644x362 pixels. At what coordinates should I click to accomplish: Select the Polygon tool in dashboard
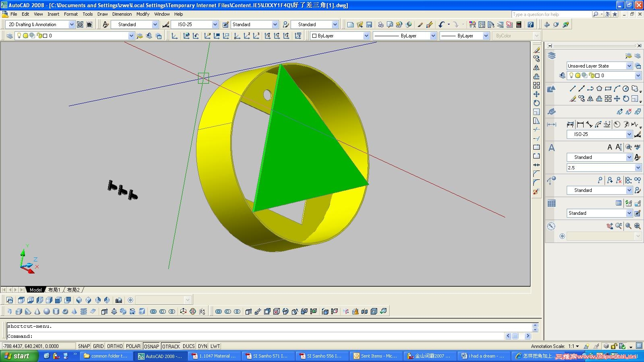599,89
